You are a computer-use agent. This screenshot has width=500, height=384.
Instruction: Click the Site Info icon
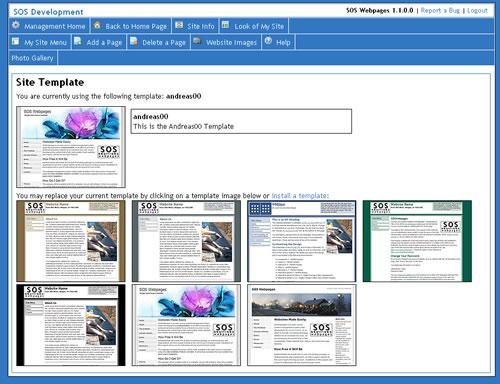[x=179, y=25]
